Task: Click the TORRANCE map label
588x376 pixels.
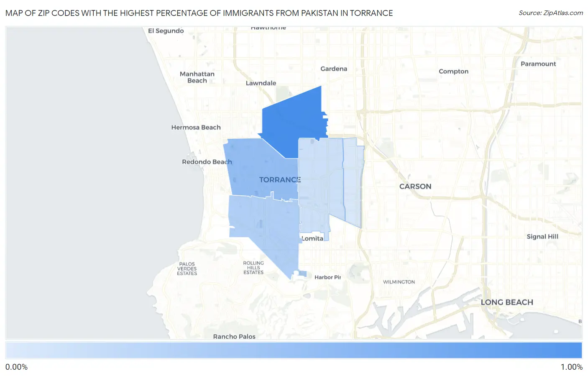Action: point(280,180)
